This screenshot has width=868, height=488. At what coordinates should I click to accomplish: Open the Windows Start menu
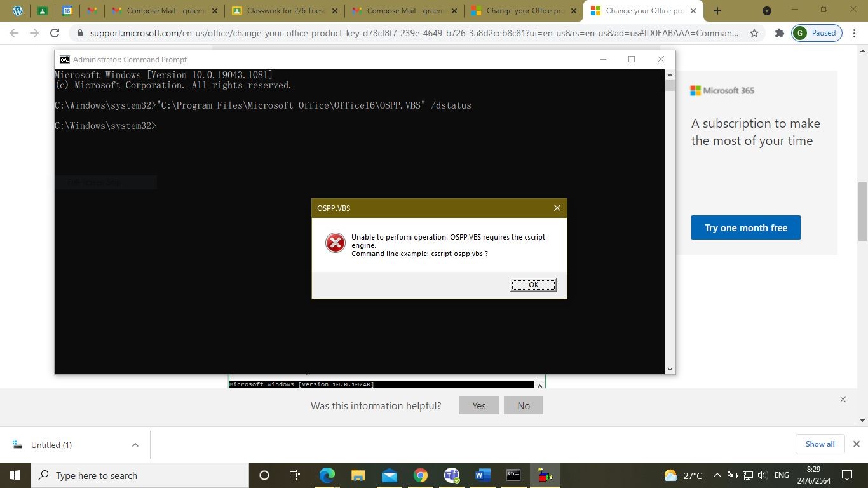[x=15, y=475]
